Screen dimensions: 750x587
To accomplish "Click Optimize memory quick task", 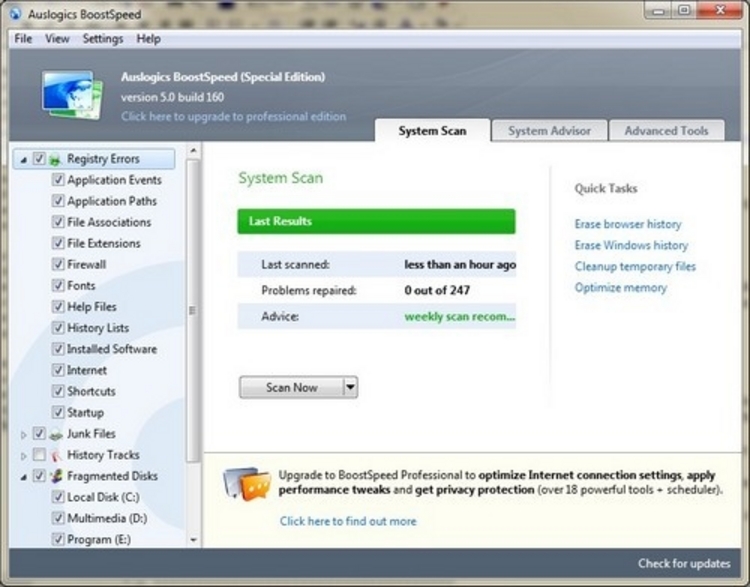I will 620,288.
